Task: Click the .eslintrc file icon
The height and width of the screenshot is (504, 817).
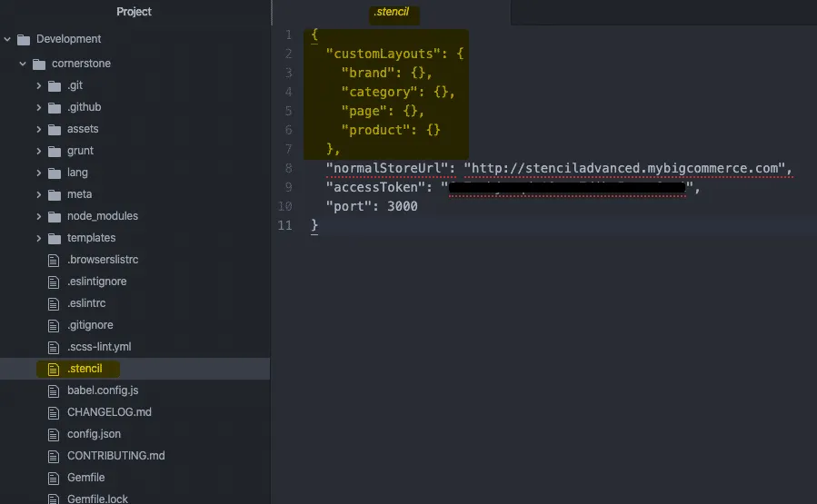Action: coord(54,304)
